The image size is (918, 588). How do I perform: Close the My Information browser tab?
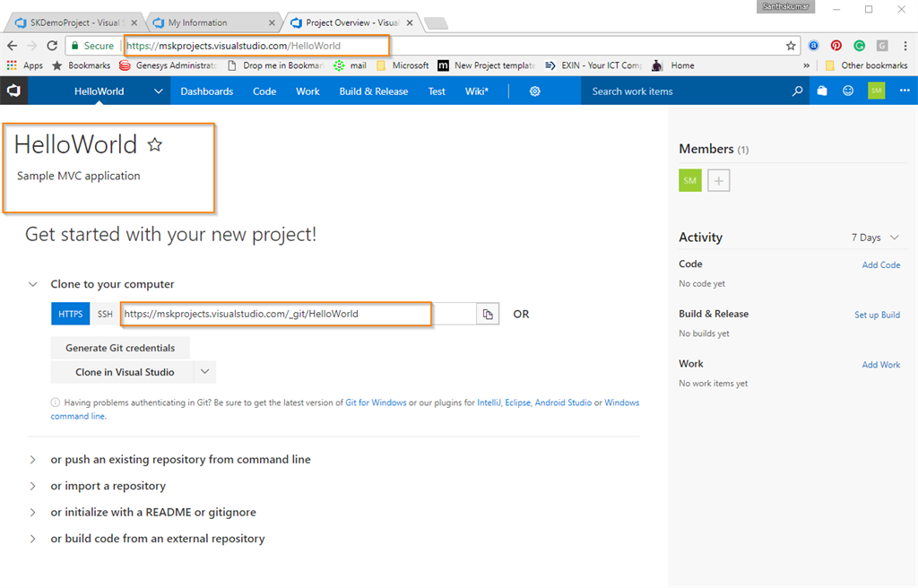coord(272,22)
